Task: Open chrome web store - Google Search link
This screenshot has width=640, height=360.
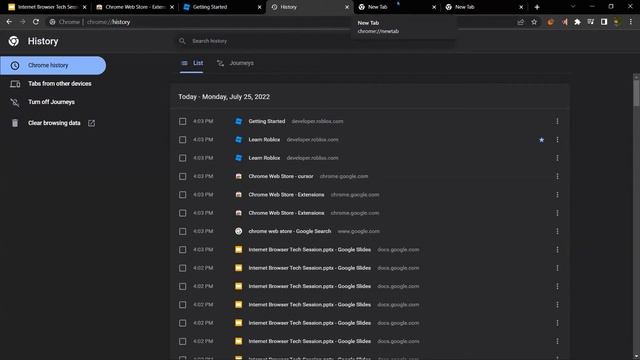Action: point(290,231)
